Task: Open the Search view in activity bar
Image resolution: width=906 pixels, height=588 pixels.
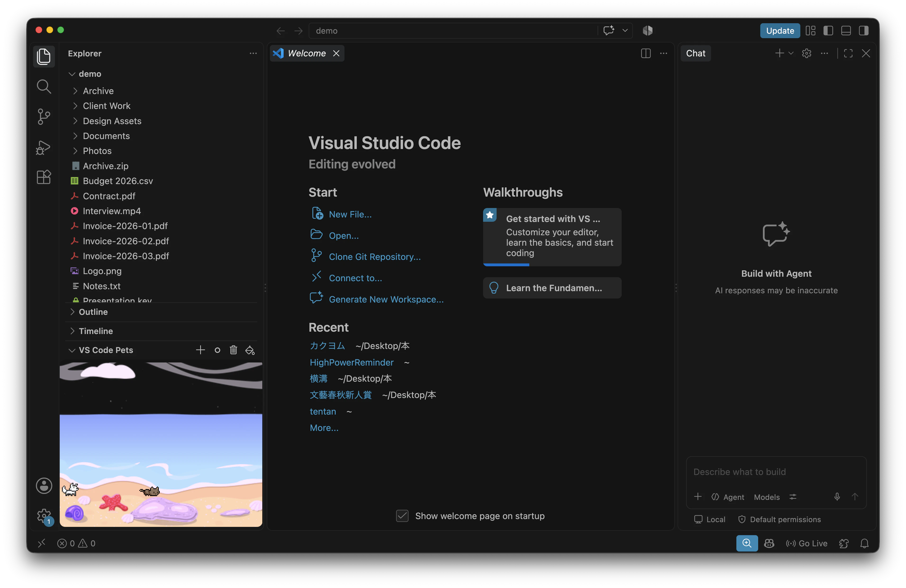Action: (44, 87)
